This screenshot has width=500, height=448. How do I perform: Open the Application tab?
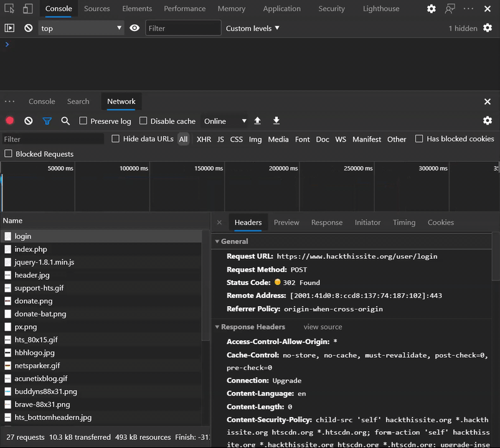[x=282, y=9]
